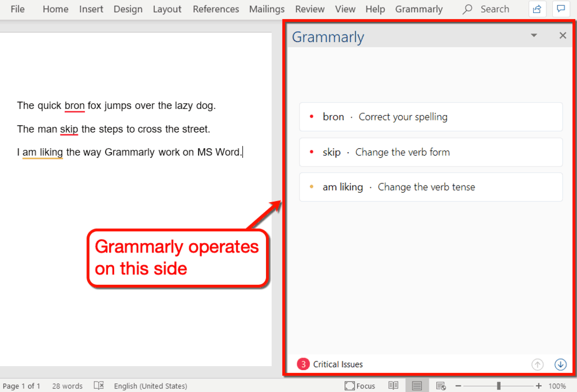Jump to the next Grammarly issue arrow
The height and width of the screenshot is (392, 577).
coord(560,364)
